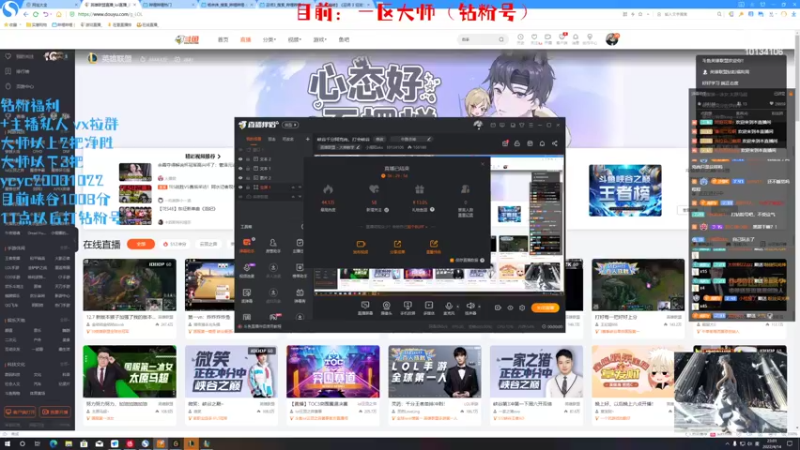The image size is (800, 450).
Task: Open Mail app from taskbar
Action: pos(99,444)
